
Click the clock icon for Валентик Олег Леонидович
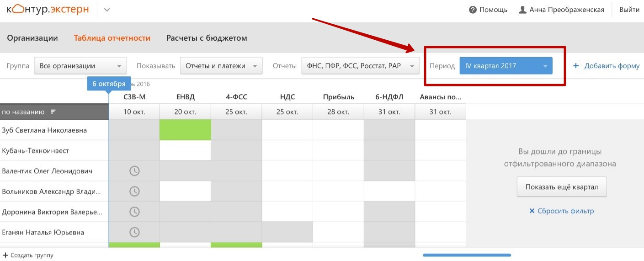click(x=134, y=171)
